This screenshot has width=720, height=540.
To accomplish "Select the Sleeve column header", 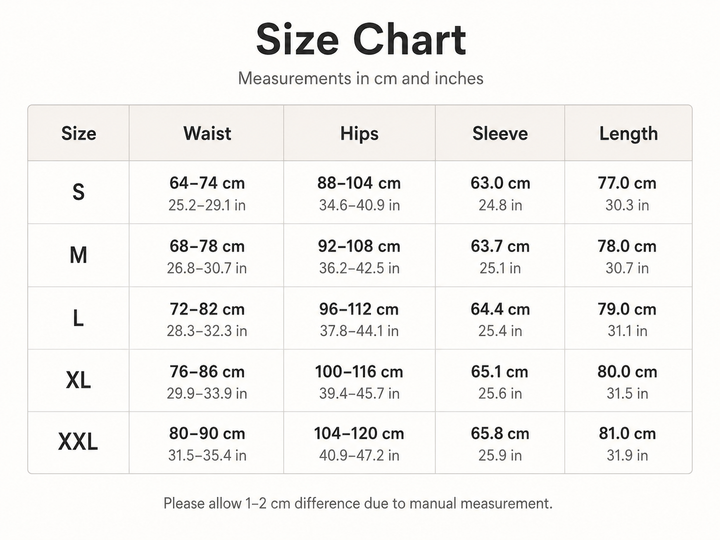I will click(x=500, y=134).
